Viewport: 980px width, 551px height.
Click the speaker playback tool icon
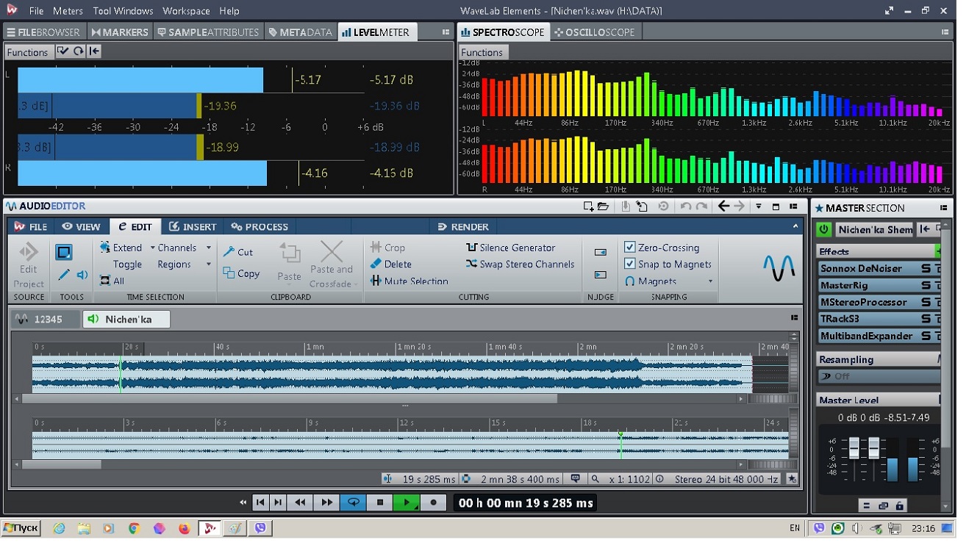[82, 275]
